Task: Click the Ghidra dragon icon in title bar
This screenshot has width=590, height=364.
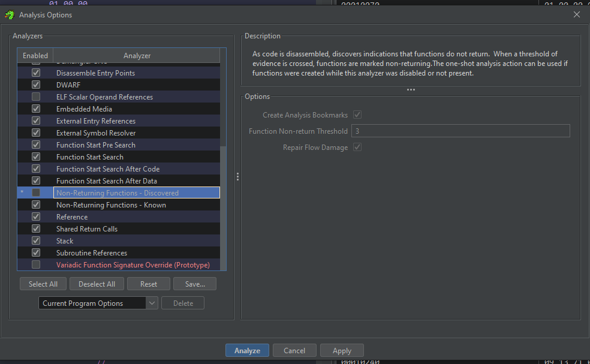Action: 10,14
